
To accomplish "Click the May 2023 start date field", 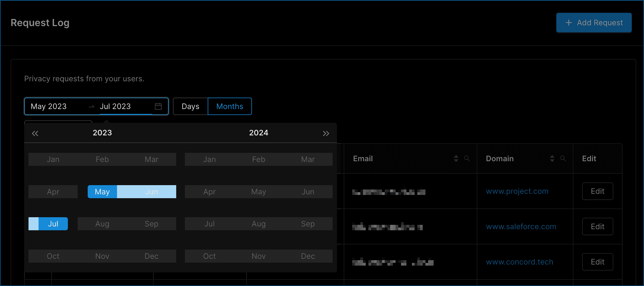I will pos(49,106).
